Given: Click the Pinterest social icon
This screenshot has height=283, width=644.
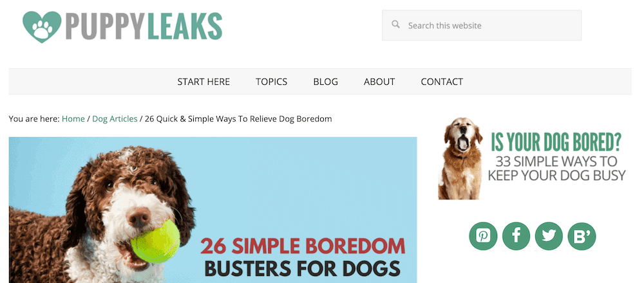Looking at the screenshot, I should 483,236.
